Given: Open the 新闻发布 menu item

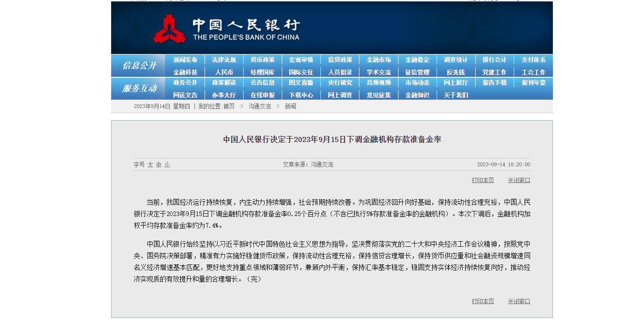Looking at the screenshot, I should pos(185,60).
